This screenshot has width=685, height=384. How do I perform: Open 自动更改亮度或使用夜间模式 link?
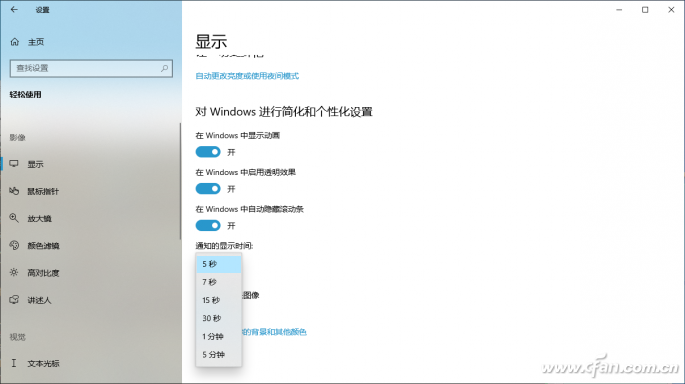[x=247, y=76]
